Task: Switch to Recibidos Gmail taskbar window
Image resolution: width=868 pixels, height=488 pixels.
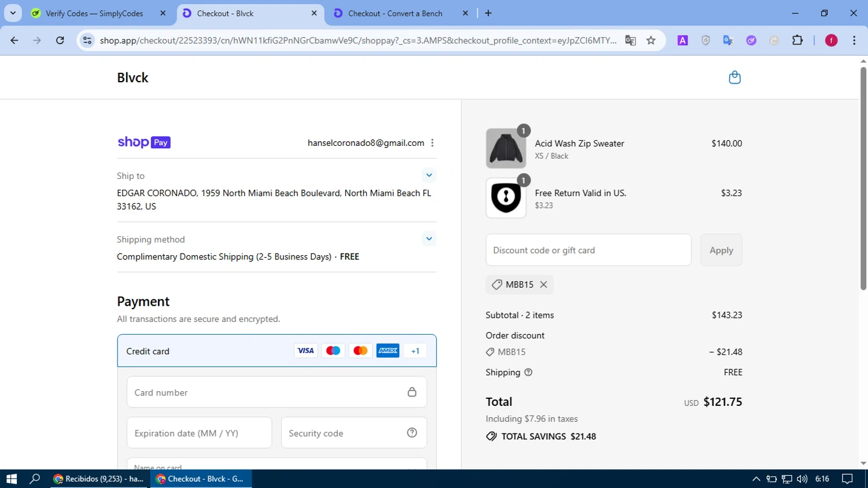Action: (x=100, y=479)
